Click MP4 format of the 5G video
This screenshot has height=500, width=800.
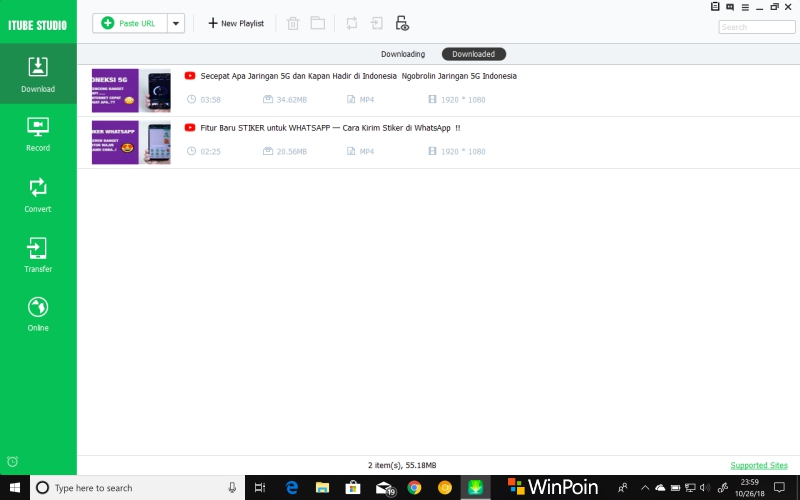(366, 99)
